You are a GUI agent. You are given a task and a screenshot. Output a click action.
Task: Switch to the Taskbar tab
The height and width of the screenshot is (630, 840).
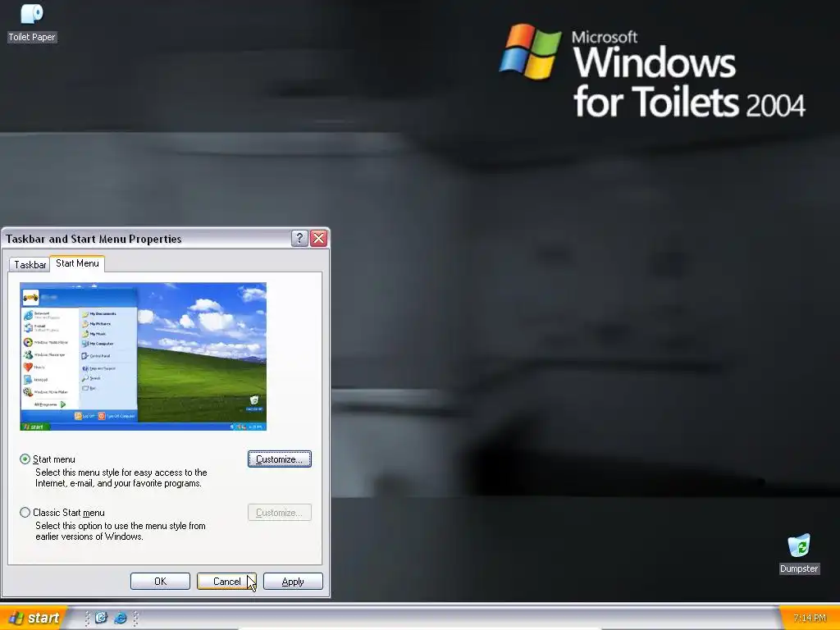(x=30, y=265)
